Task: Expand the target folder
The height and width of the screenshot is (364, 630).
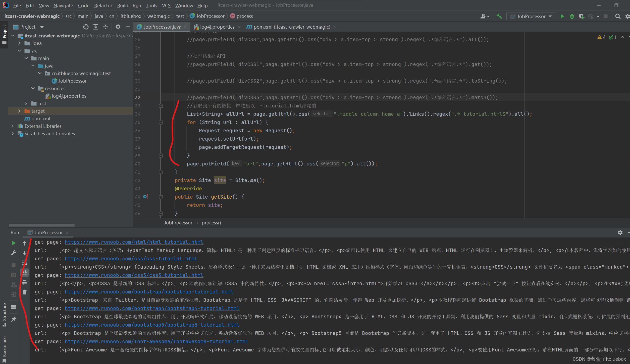Action: (19, 111)
